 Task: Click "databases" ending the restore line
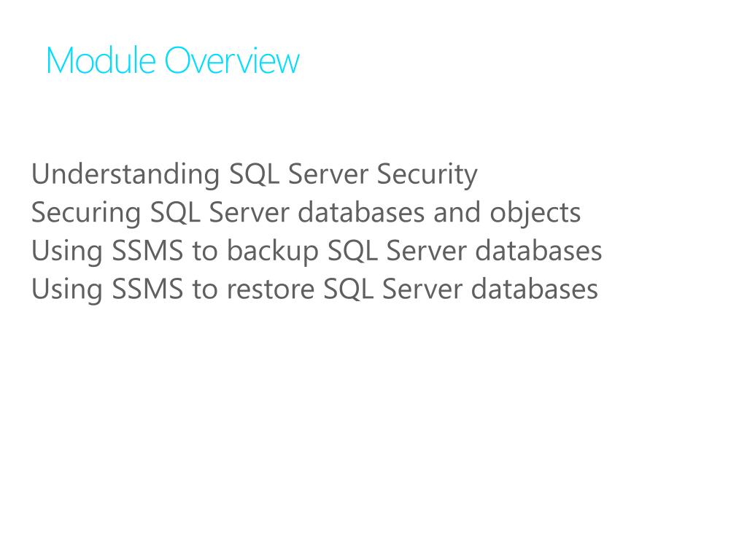[535, 289]
